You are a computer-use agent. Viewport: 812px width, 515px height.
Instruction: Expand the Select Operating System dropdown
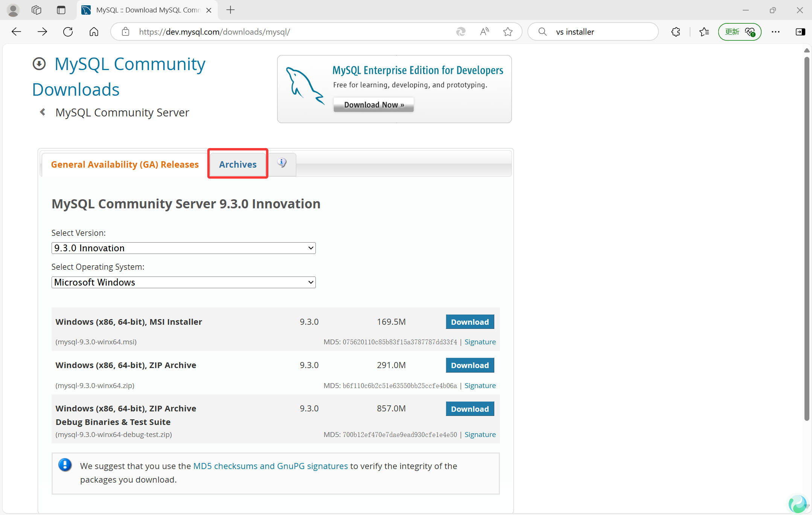click(183, 282)
